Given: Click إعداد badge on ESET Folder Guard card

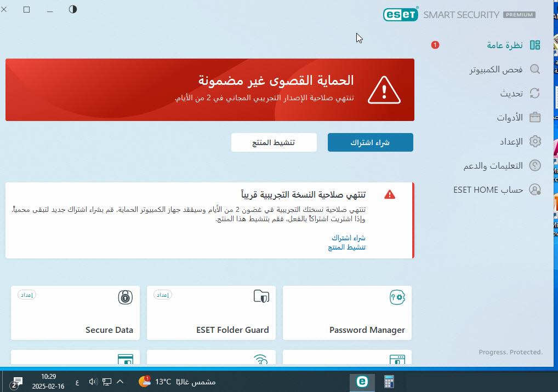Looking at the screenshot, I should coord(163,295).
